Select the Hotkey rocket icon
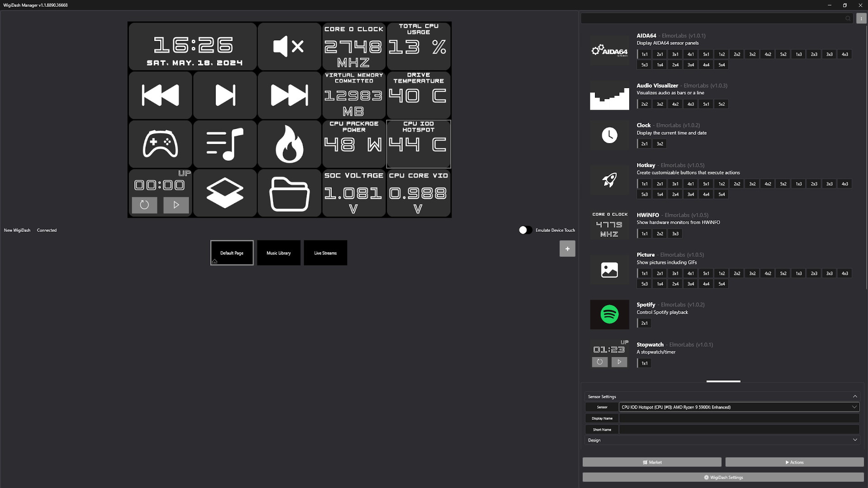 click(609, 180)
